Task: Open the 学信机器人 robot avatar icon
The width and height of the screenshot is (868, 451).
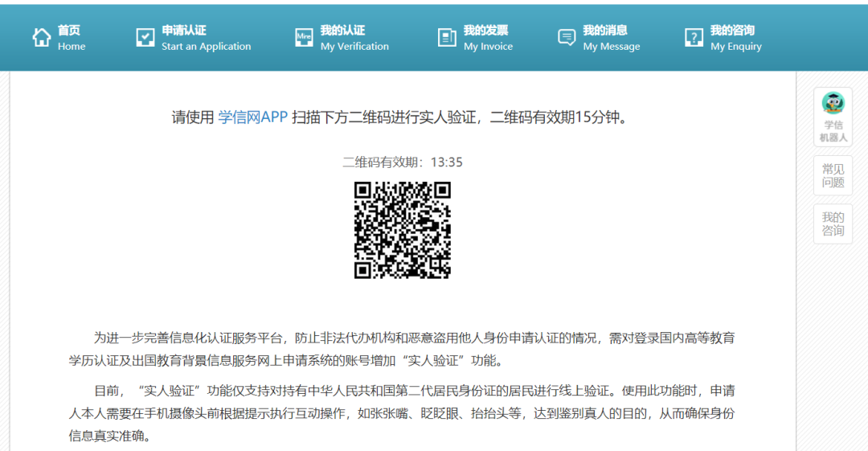Action: point(833,104)
